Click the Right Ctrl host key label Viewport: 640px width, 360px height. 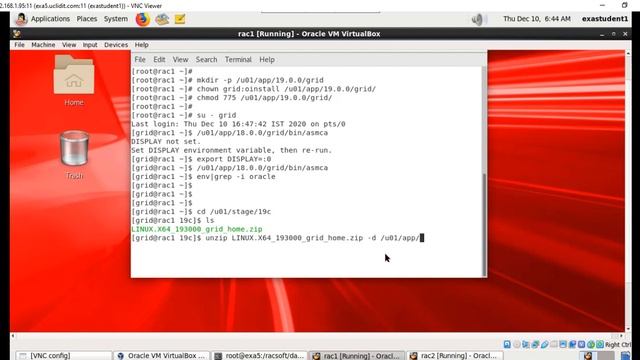coord(618,345)
